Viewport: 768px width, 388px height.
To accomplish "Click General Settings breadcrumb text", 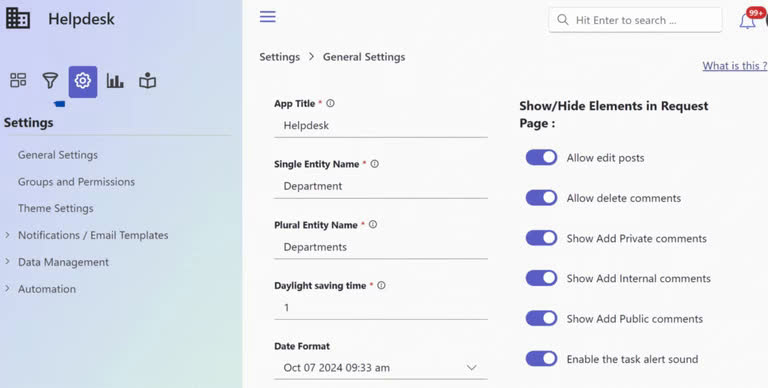I will coord(364,57).
